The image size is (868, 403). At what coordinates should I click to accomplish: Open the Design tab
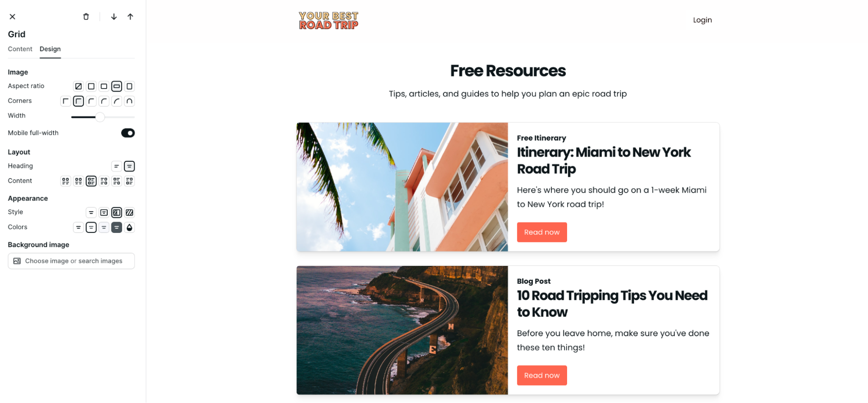[x=50, y=49]
